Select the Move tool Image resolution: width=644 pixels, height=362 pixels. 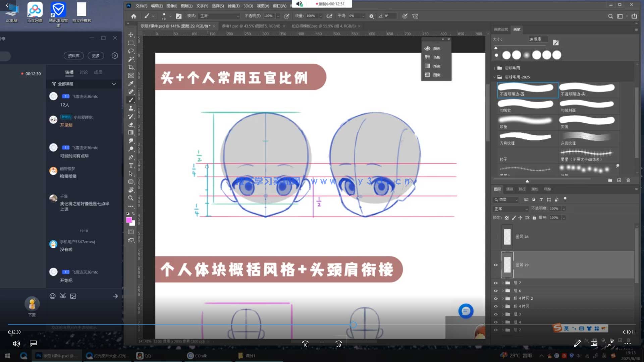[x=131, y=34]
